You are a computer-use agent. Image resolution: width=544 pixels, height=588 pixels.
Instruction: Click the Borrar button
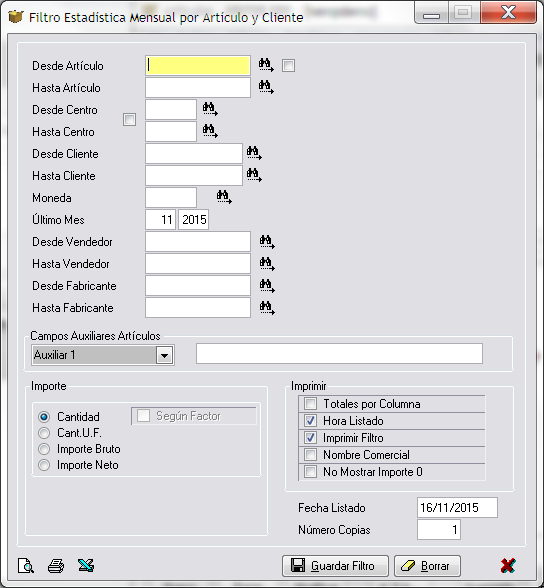[x=427, y=566]
